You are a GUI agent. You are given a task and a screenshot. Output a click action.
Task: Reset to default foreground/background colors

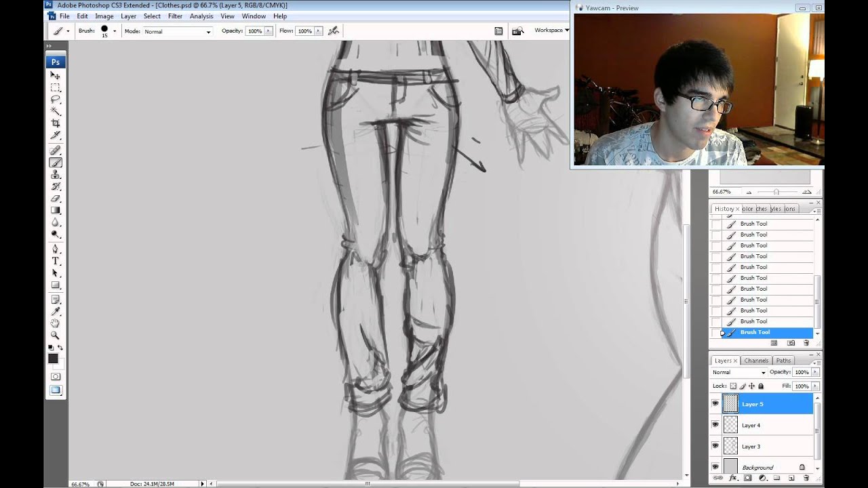pos(51,348)
